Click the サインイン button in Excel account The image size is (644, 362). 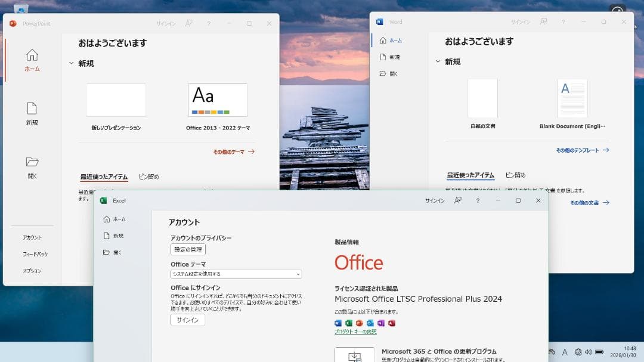coord(189,320)
